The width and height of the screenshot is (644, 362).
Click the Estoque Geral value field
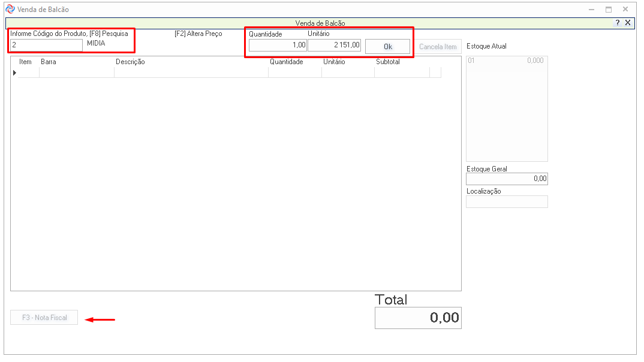(507, 179)
